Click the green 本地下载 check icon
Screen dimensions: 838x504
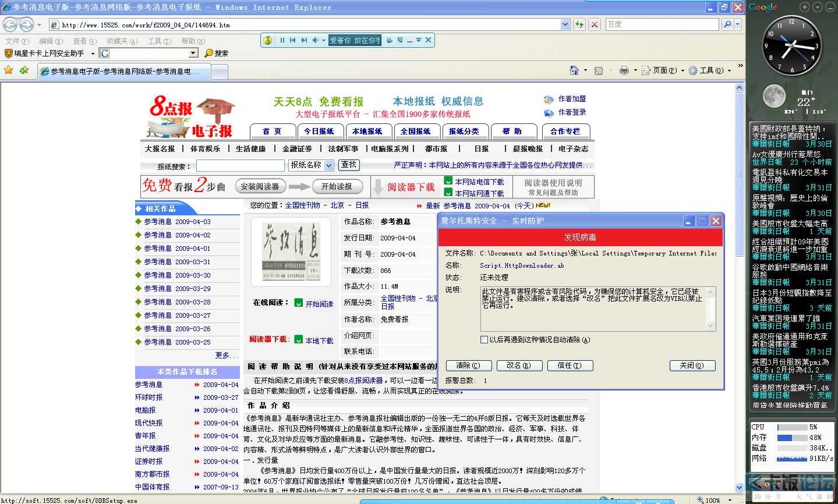click(x=299, y=339)
